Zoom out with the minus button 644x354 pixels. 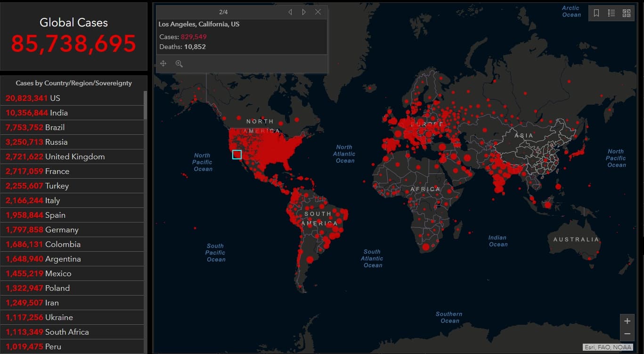click(x=627, y=334)
